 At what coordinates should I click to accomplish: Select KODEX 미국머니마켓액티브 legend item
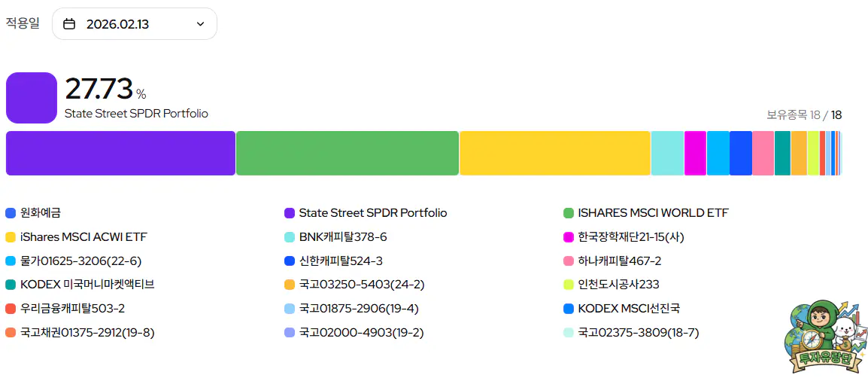pyautogui.click(x=87, y=285)
